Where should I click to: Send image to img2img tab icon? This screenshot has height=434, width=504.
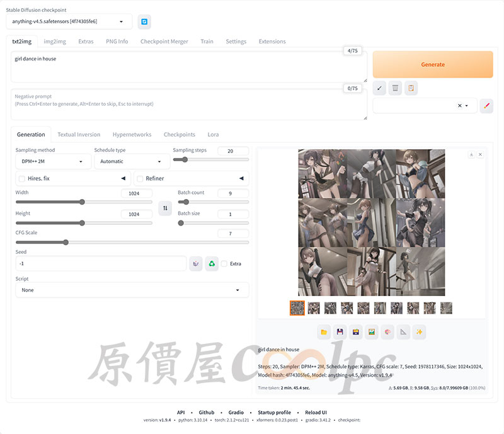(x=372, y=332)
